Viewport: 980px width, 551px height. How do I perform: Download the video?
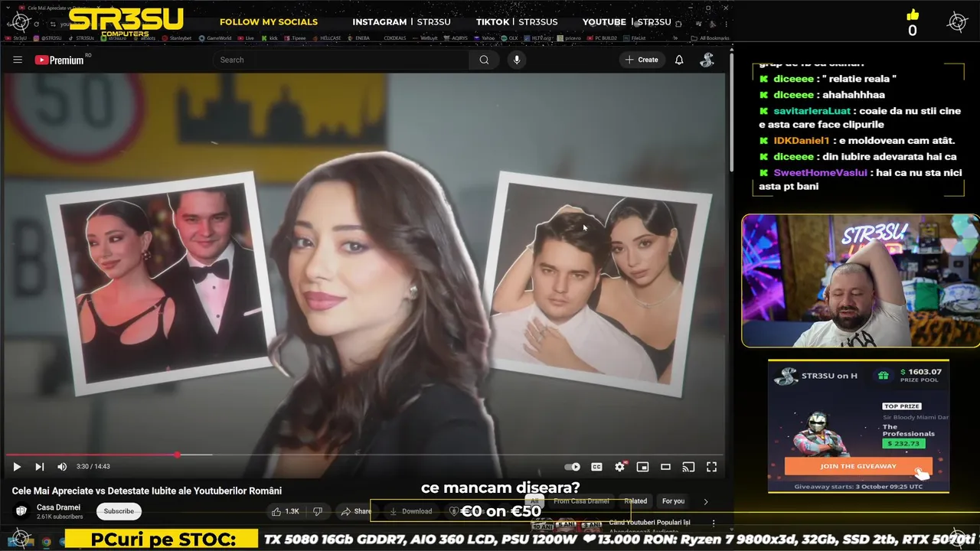(x=411, y=511)
